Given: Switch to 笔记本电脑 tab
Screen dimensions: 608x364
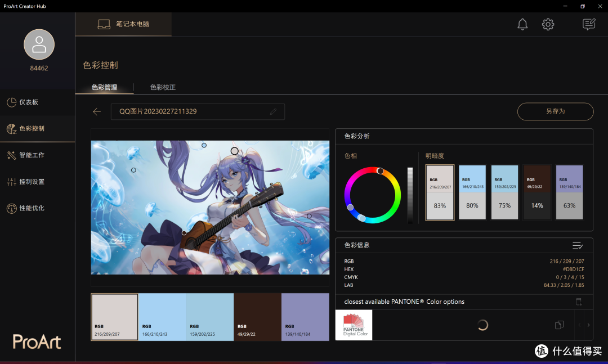Looking at the screenshot, I should pos(123,24).
